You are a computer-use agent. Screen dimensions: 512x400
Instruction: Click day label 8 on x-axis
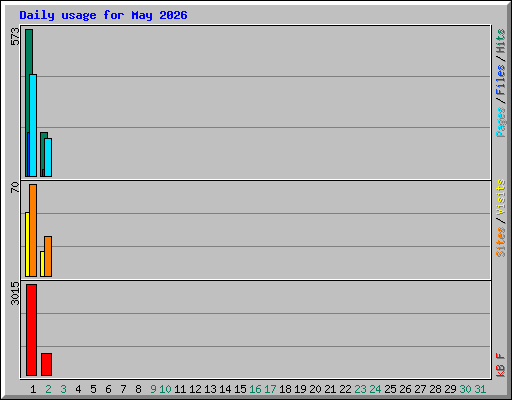(138, 389)
